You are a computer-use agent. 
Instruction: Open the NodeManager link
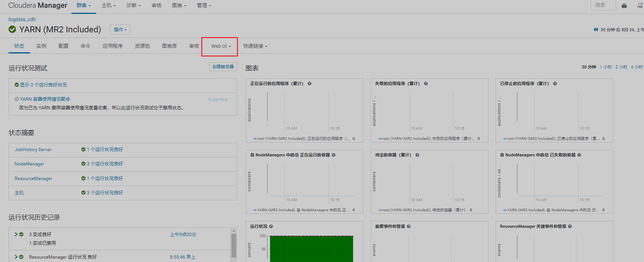(x=29, y=164)
